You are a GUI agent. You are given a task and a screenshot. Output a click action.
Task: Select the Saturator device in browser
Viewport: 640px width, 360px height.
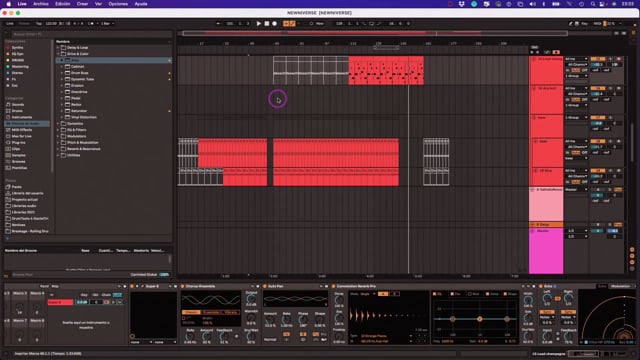pos(79,111)
